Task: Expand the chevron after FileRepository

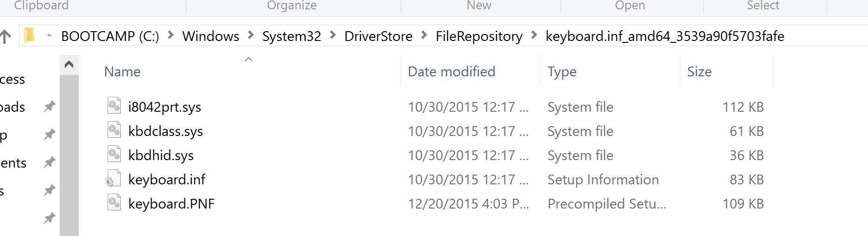Action: (x=534, y=36)
